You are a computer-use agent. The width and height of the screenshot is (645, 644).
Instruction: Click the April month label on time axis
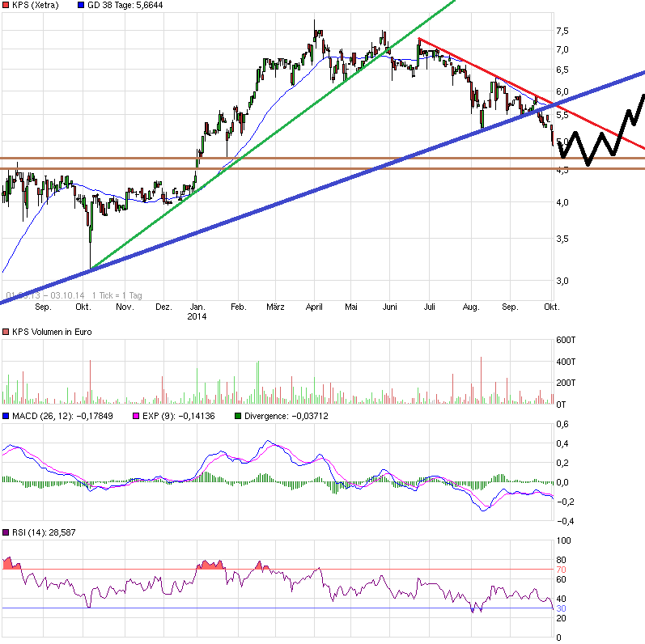(314, 307)
